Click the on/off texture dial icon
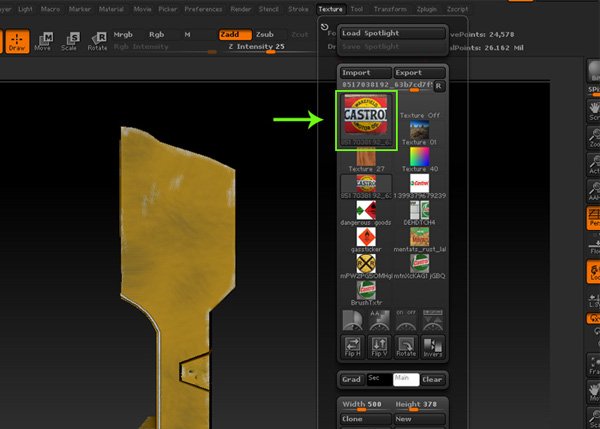The width and height of the screenshot is (600, 429). coord(406,320)
